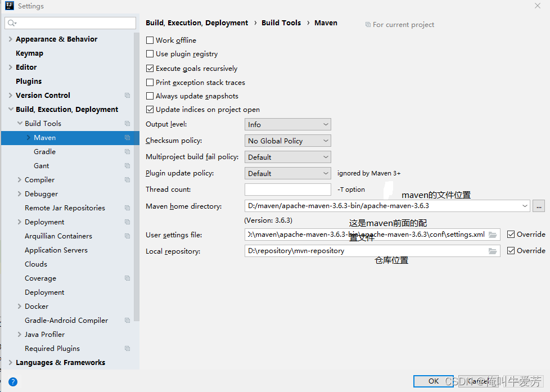
Task: Select Keymap in settings tree
Action: [29, 53]
